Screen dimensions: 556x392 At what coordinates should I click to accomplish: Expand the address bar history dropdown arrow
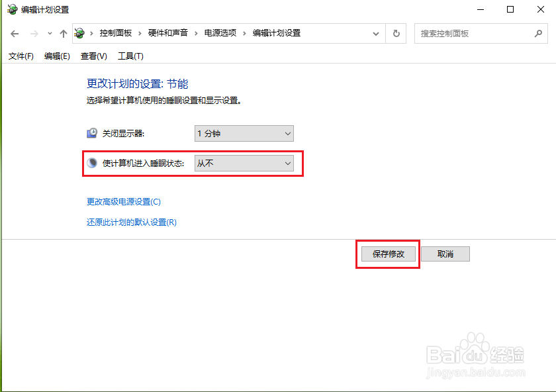pyautogui.click(x=375, y=33)
